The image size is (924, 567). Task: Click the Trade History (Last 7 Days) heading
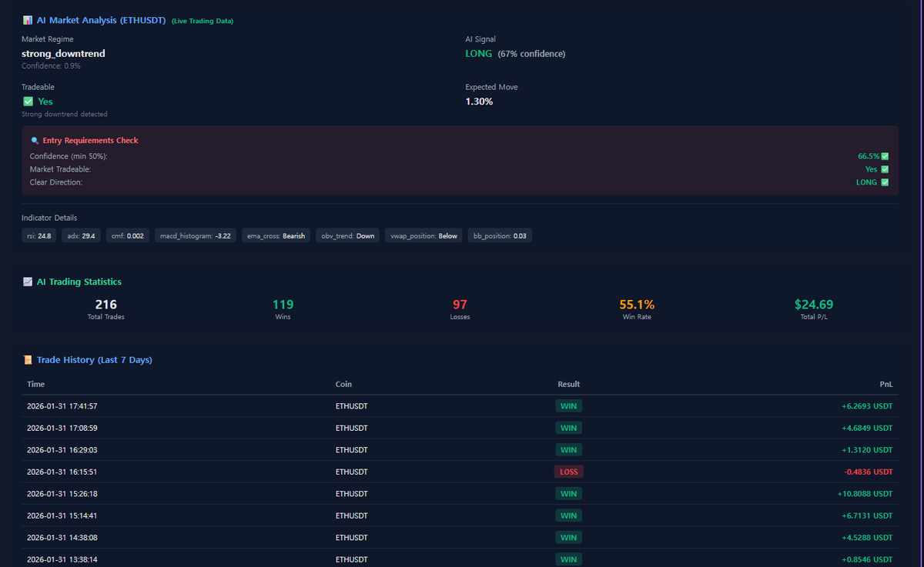(x=95, y=360)
